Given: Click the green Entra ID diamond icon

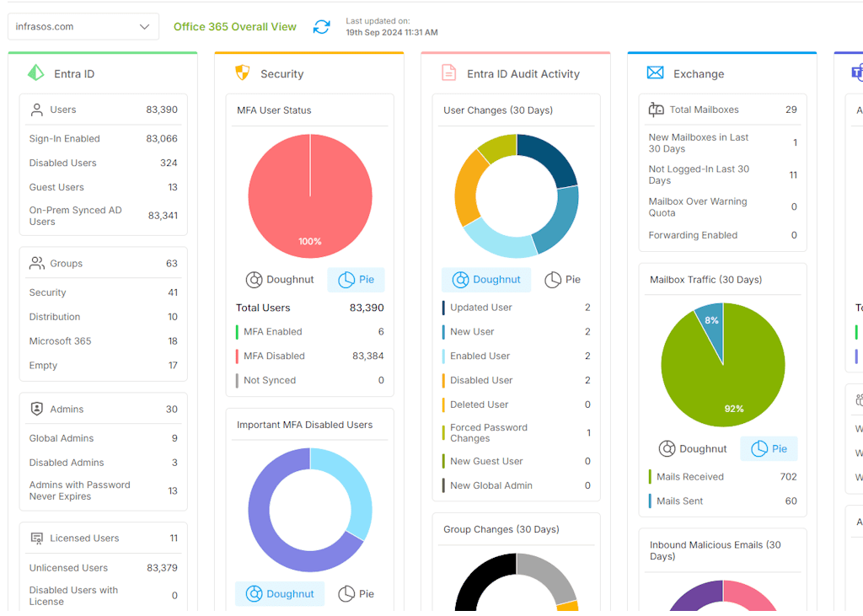Looking at the screenshot, I should click(x=36, y=73).
